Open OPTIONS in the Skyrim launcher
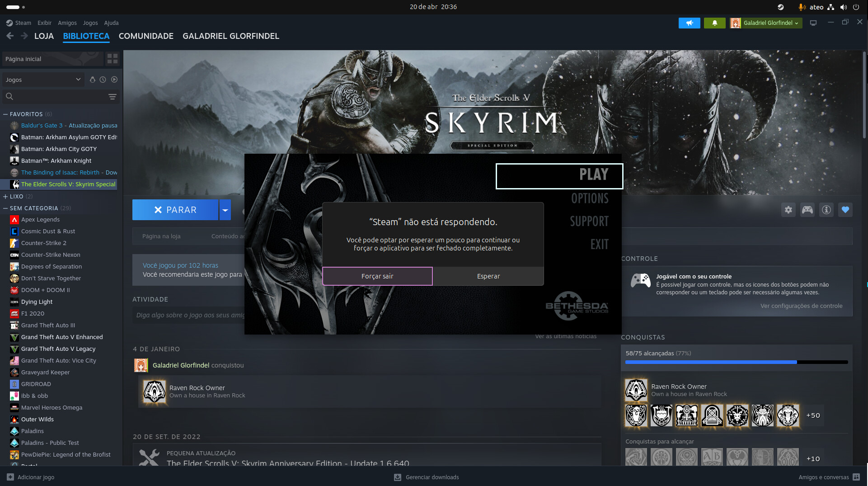868x486 pixels. pos(590,198)
